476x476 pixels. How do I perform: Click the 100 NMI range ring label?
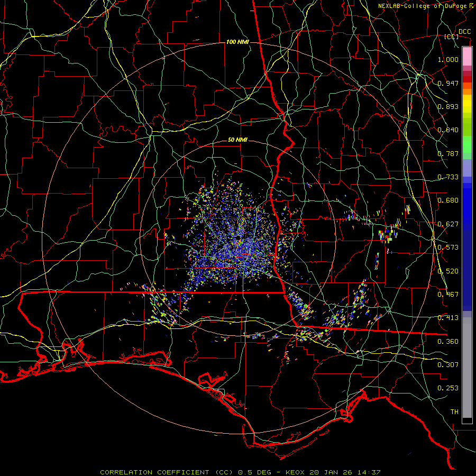(x=237, y=42)
